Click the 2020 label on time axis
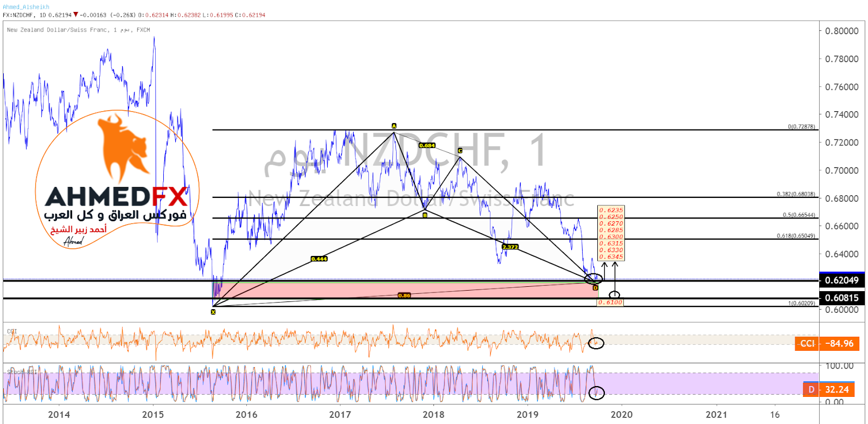The image size is (868, 424). tap(622, 415)
